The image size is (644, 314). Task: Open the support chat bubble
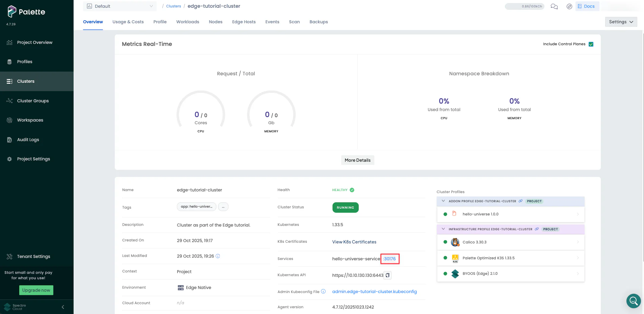pyautogui.click(x=633, y=300)
